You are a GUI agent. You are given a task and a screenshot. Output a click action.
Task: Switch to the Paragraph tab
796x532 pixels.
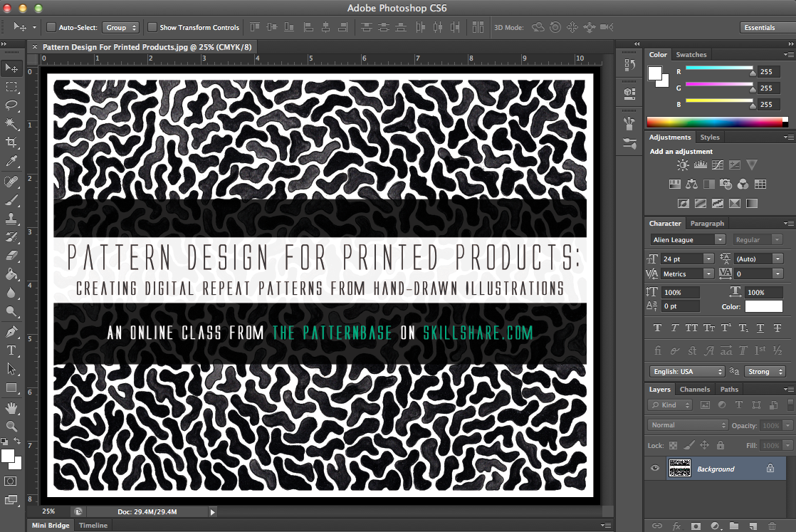click(x=707, y=224)
